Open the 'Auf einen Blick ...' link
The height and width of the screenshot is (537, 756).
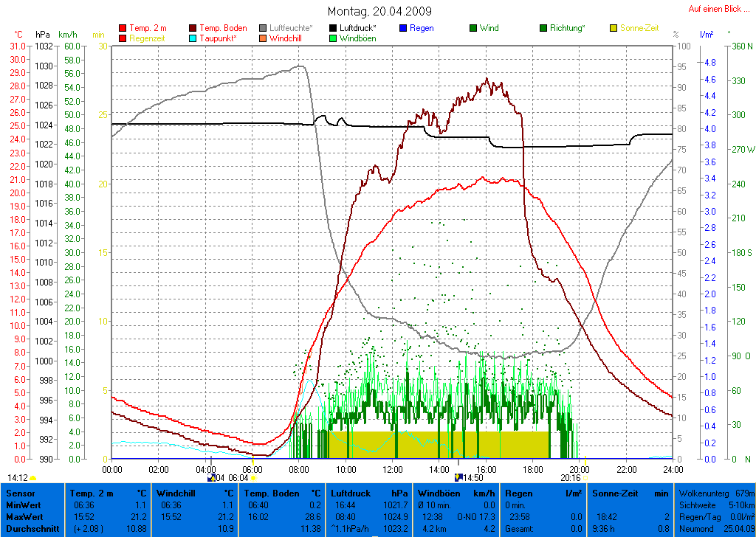(718, 9)
